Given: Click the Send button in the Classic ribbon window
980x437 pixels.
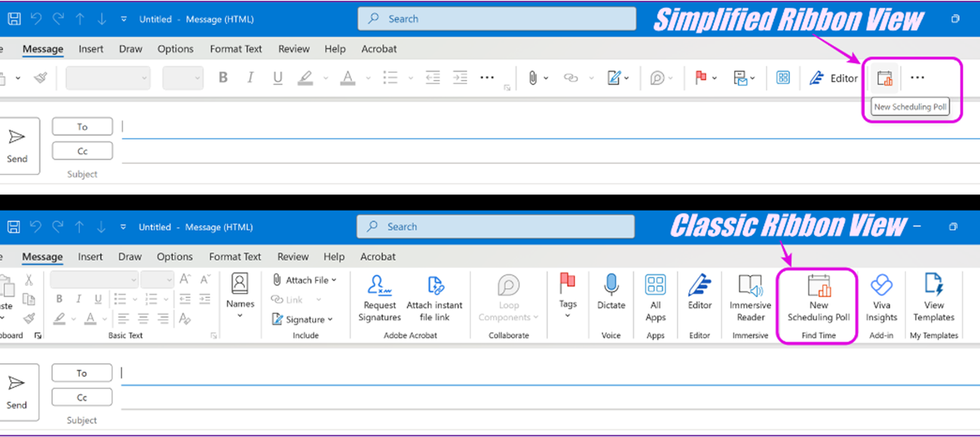Looking at the screenshot, I should [x=16, y=392].
